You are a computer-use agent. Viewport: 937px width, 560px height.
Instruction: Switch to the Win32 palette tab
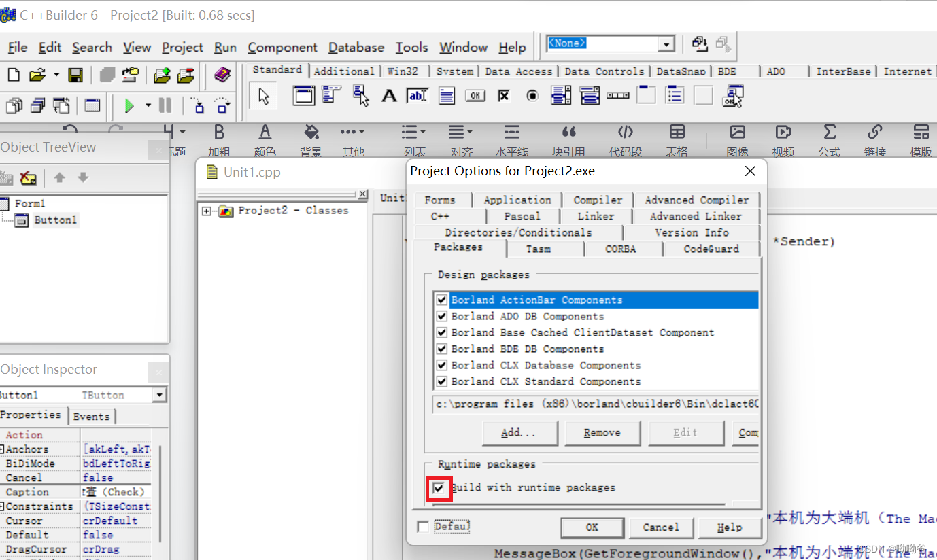click(403, 71)
